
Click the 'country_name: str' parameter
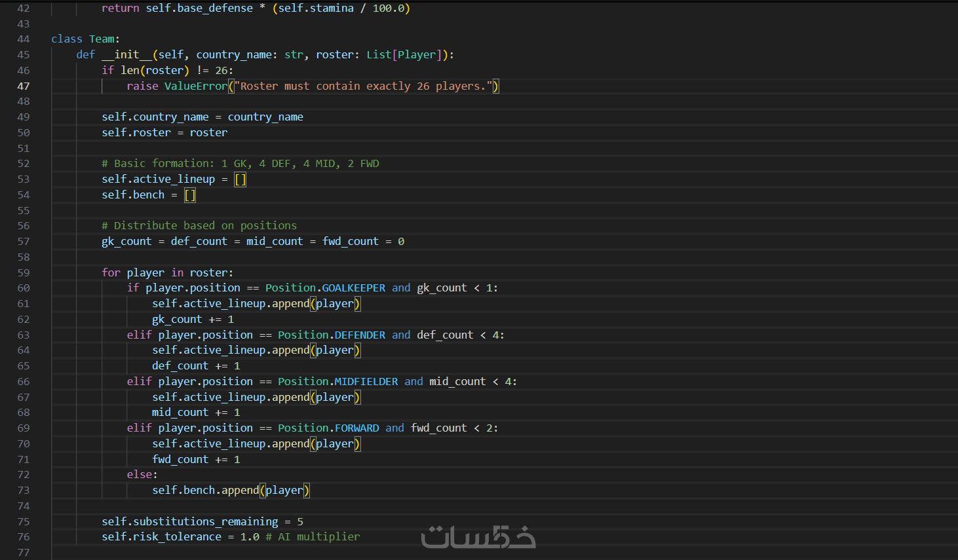pos(250,55)
